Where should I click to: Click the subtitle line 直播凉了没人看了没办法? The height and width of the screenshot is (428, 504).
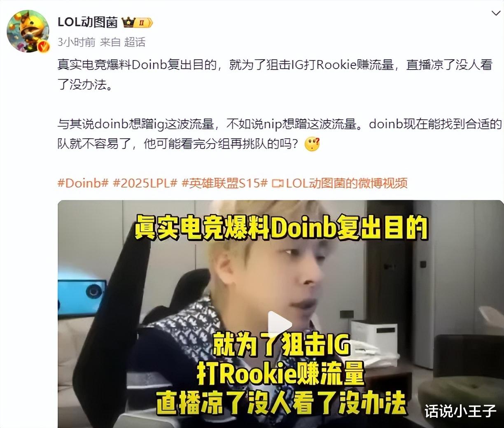pos(282,403)
